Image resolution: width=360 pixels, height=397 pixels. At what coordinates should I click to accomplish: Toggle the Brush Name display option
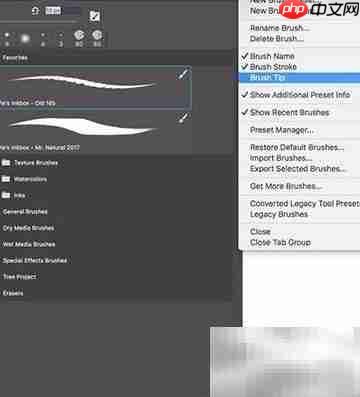272,56
